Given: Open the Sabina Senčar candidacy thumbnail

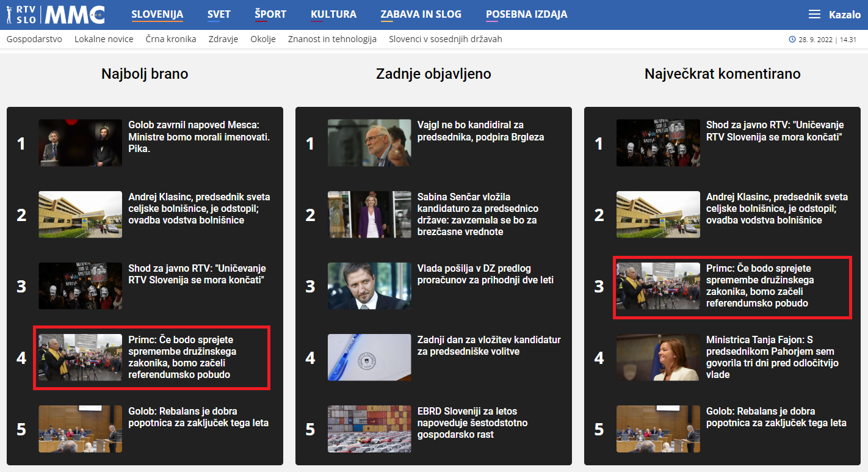Looking at the screenshot, I should [369, 214].
